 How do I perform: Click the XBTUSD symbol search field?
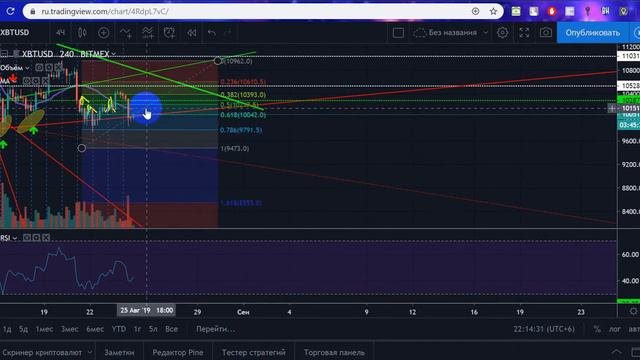16,32
